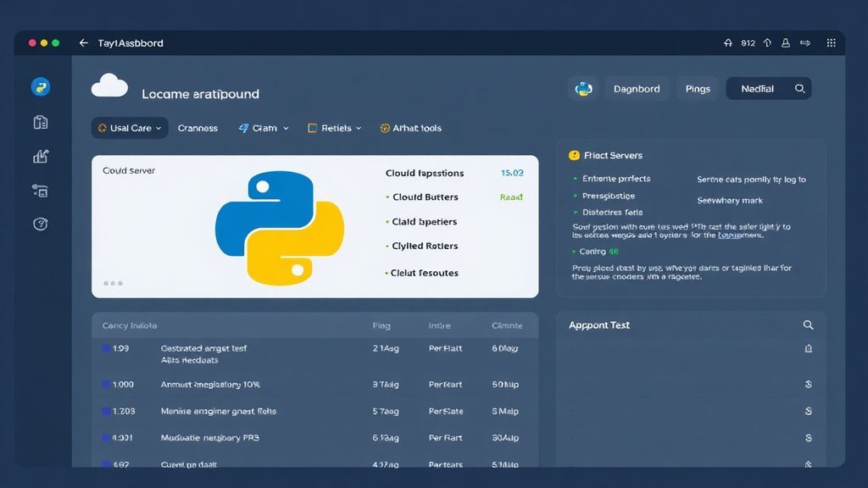
Task: Toggle blue checkbox in Modiatie netjbary row
Action: coord(106,438)
